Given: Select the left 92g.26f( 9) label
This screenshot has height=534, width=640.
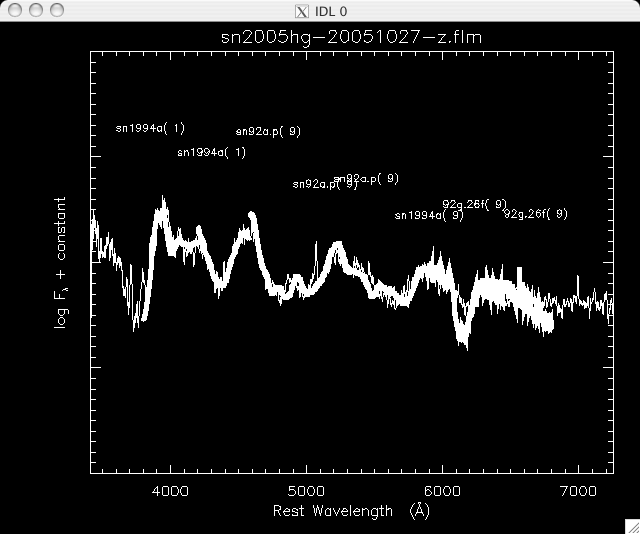Looking at the screenshot, I should coord(475,204).
